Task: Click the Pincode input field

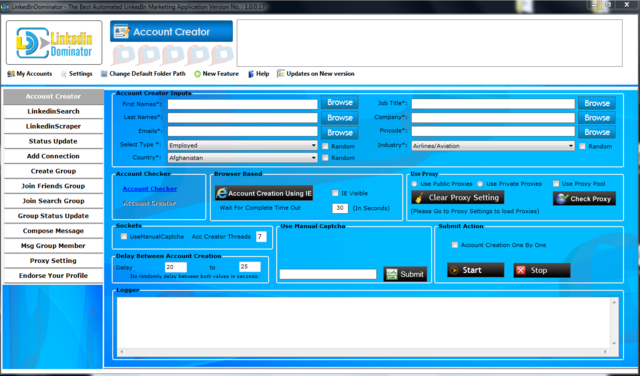Action: [493, 131]
